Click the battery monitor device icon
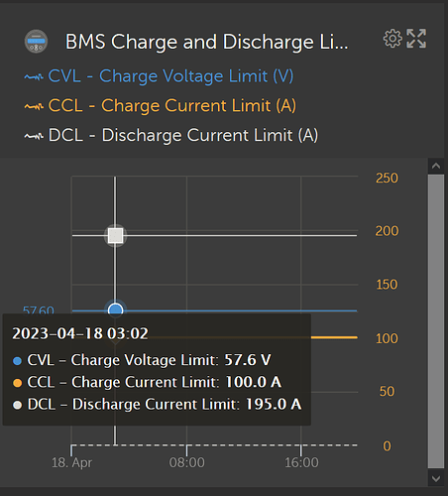This screenshot has height=496, width=448. click(x=36, y=42)
